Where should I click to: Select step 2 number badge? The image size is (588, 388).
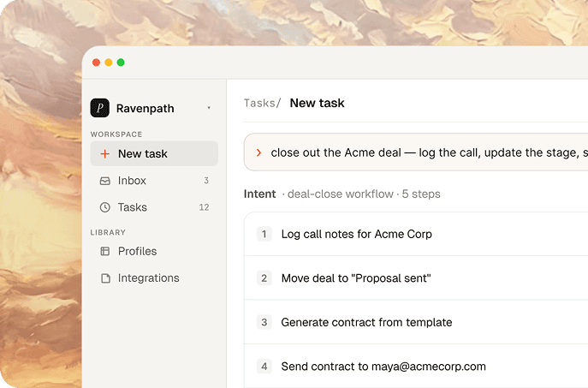[264, 278]
